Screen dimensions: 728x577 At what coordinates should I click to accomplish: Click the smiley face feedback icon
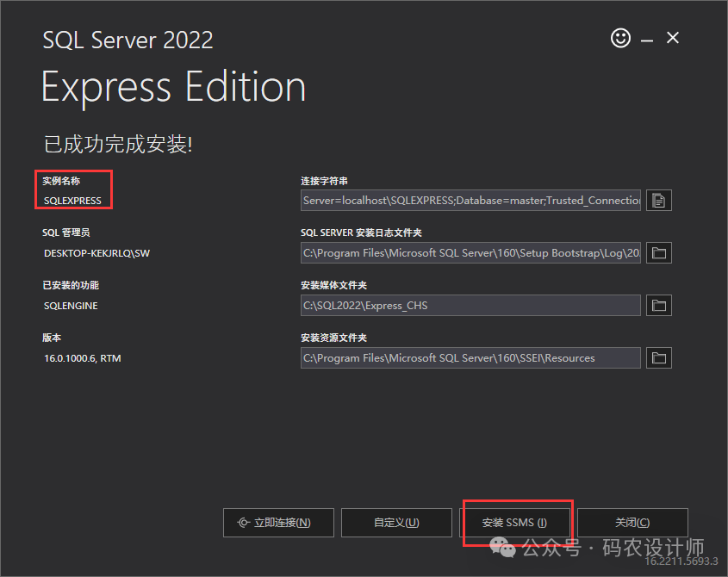(x=620, y=38)
